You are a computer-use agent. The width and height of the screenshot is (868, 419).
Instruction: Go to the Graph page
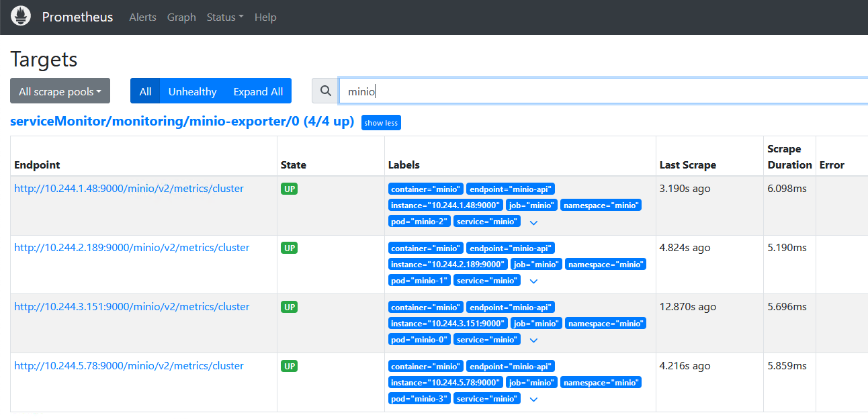[181, 17]
